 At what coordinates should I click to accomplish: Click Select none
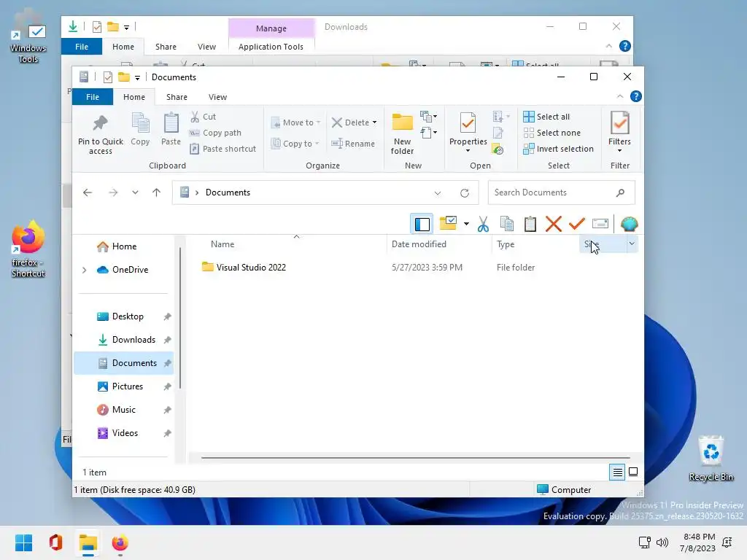[x=551, y=133]
